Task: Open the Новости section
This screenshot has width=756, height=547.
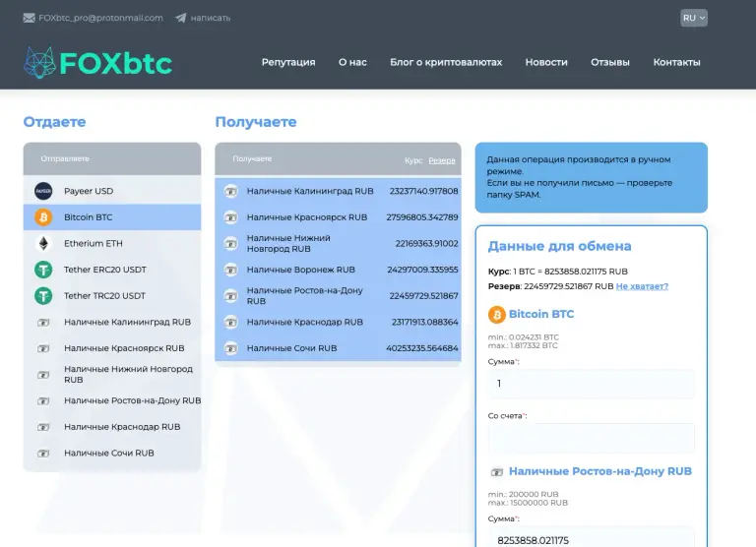Action: (546, 62)
